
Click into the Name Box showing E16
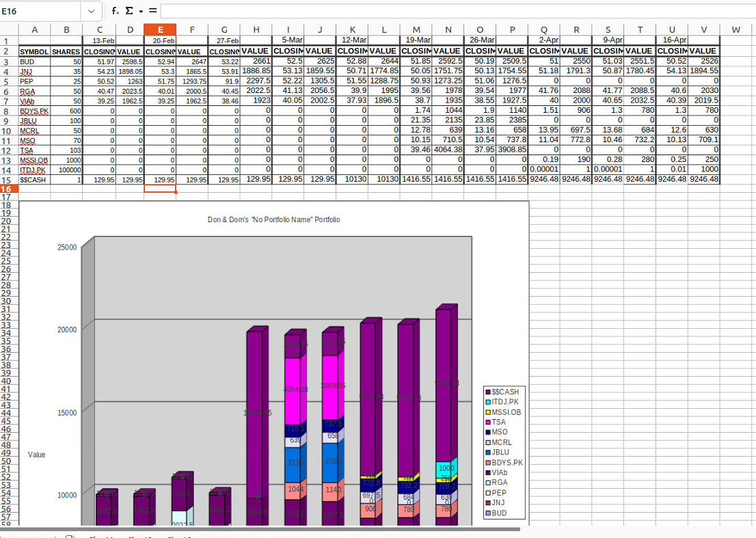click(x=40, y=11)
